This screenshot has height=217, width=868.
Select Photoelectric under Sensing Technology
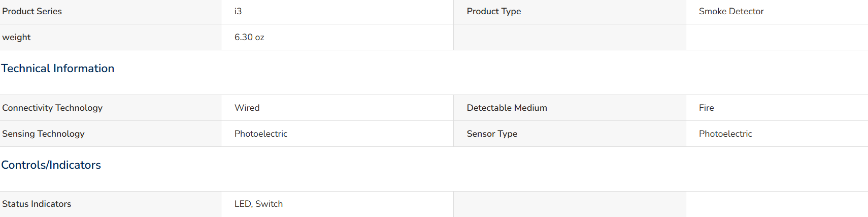click(260, 134)
